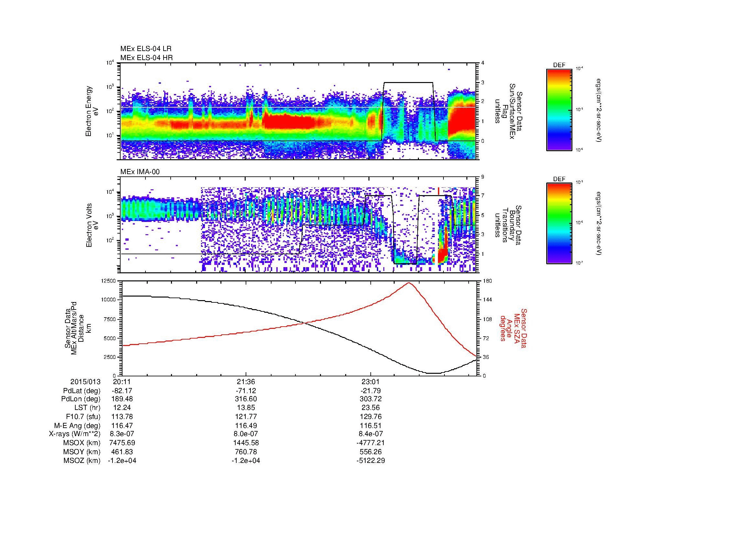Click the '2015/013' date label
Screen dimensions: 756x534
[x=85, y=382]
